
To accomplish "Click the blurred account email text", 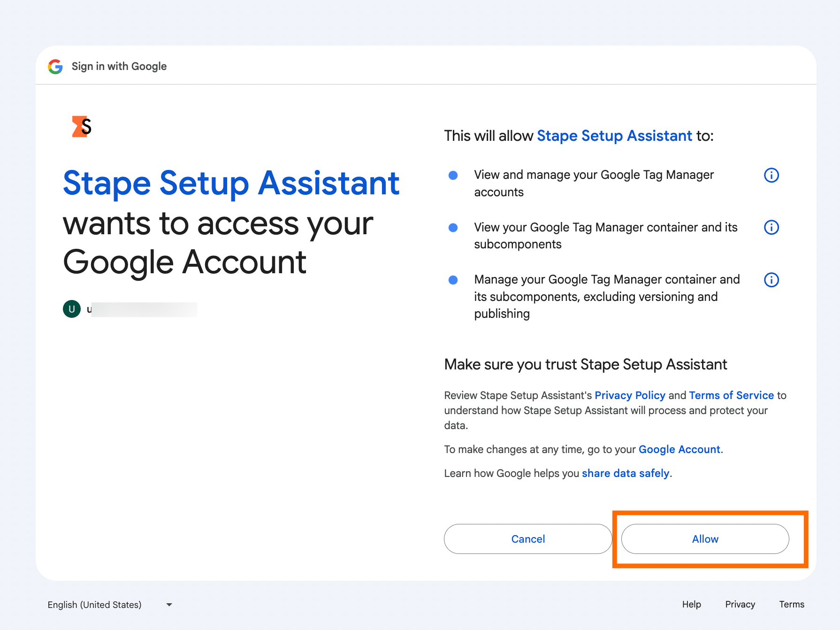I will 142,309.
